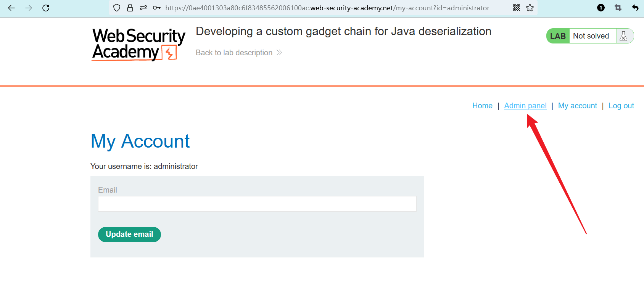Focus the Email input field
The width and height of the screenshot is (644, 283).
click(x=257, y=204)
